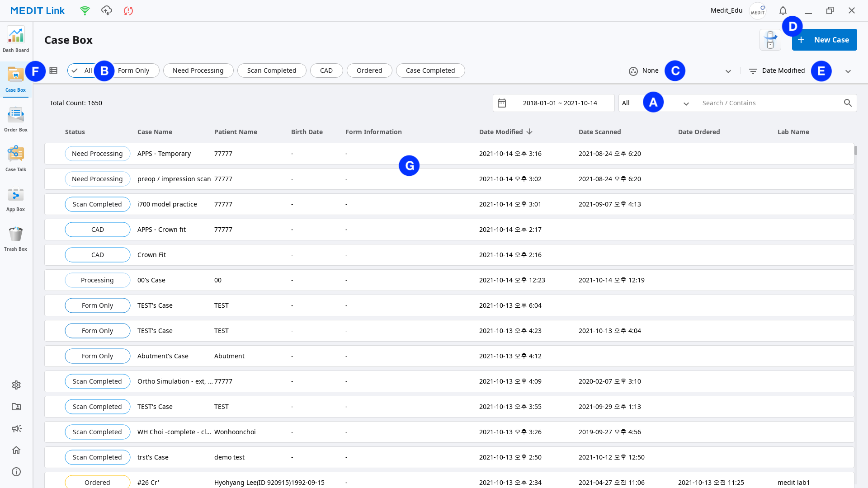Open App Box in the sidebar
This screenshot has height=488, width=868.
pos(16,199)
